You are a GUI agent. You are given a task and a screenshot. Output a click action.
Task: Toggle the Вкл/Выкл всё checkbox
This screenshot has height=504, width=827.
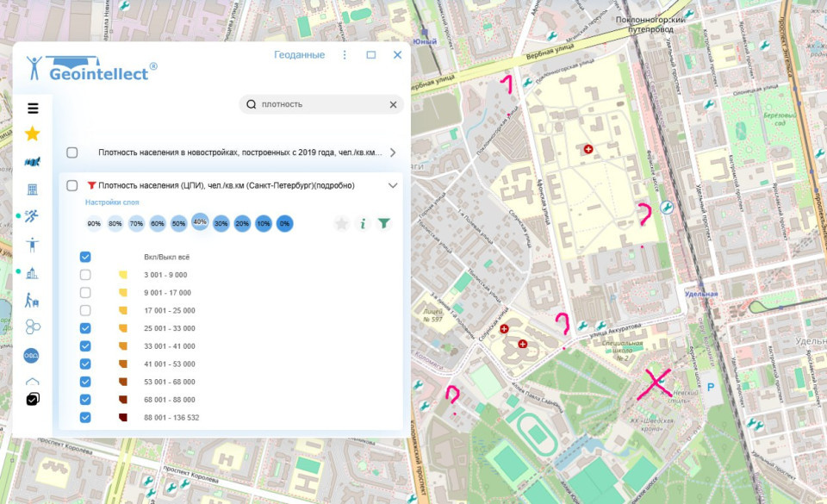tap(85, 257)
